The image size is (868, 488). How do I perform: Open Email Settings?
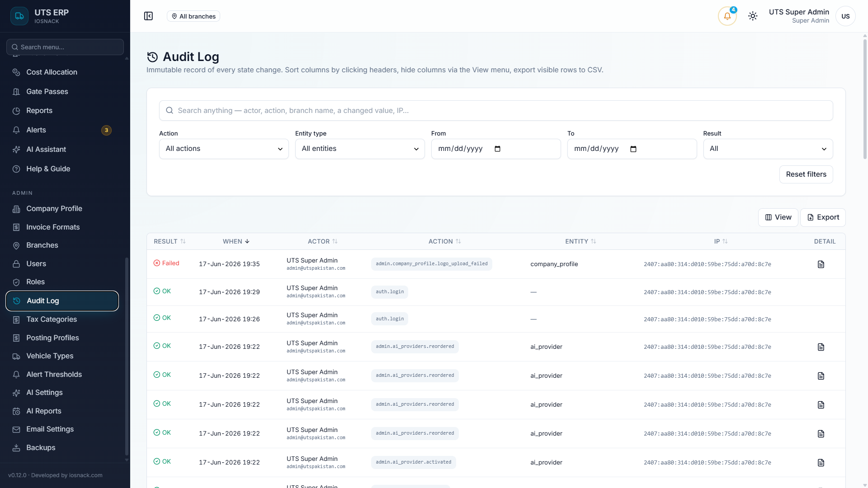click(x=62, y=429)
